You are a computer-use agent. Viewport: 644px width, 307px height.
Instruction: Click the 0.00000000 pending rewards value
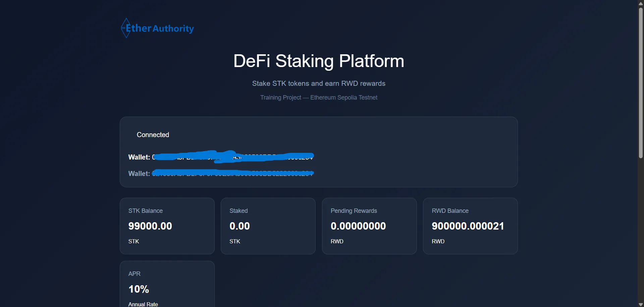[x=358, y=226]
